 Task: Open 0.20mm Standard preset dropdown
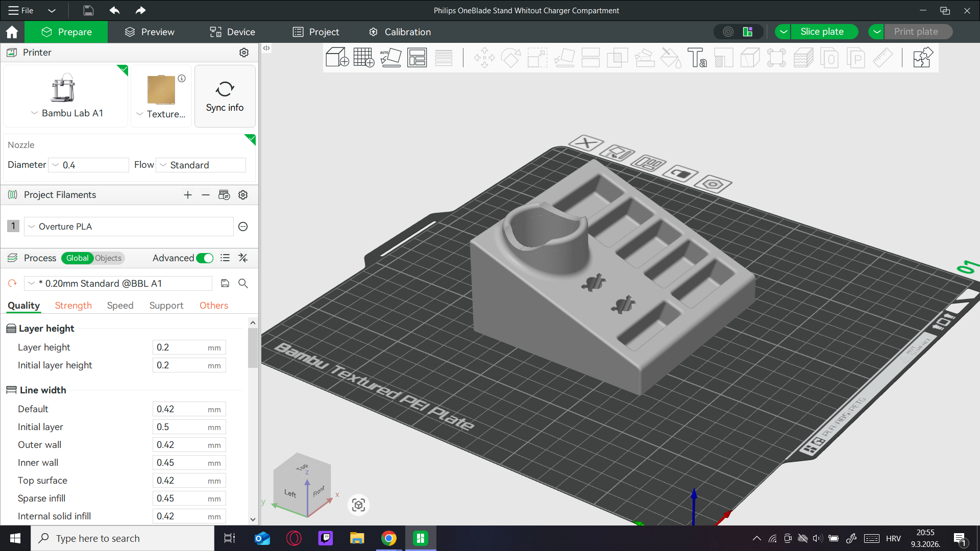point(118,283)
